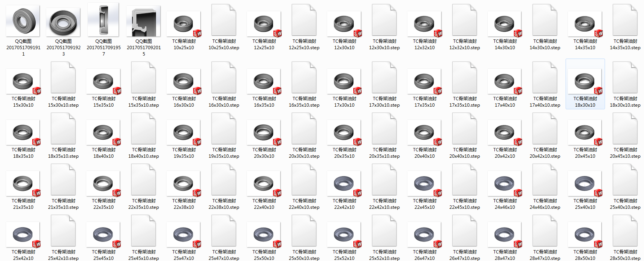This screenshot has width=644, height=261.
Task: Click file name text 12x32x10.step
Action: (x=465, y=48)
